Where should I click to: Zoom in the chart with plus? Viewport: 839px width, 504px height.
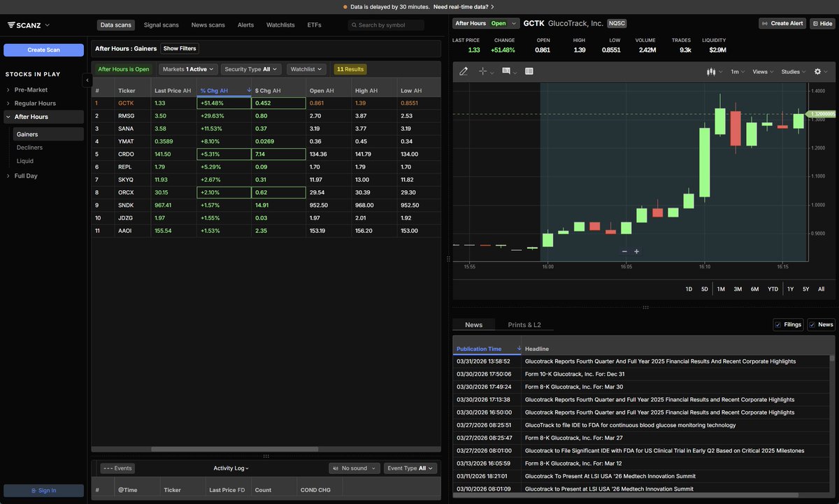pyautogui.click(x=636, y=251)
